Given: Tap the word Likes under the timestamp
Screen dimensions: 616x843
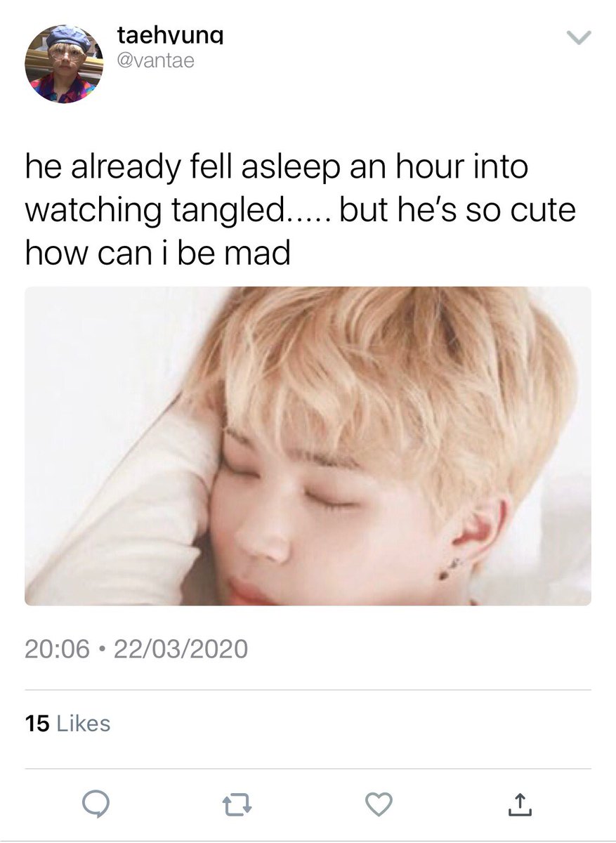Looking at the screenshot, I should tap(83, 723).
